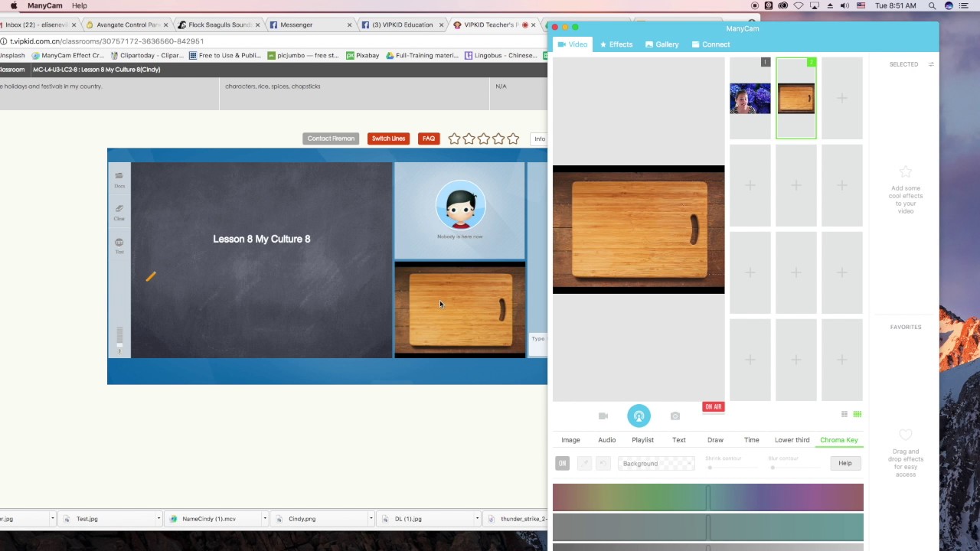Click the chroma key Help button
The height and width of the screenshot is (551, 980).
coord(844,463)
